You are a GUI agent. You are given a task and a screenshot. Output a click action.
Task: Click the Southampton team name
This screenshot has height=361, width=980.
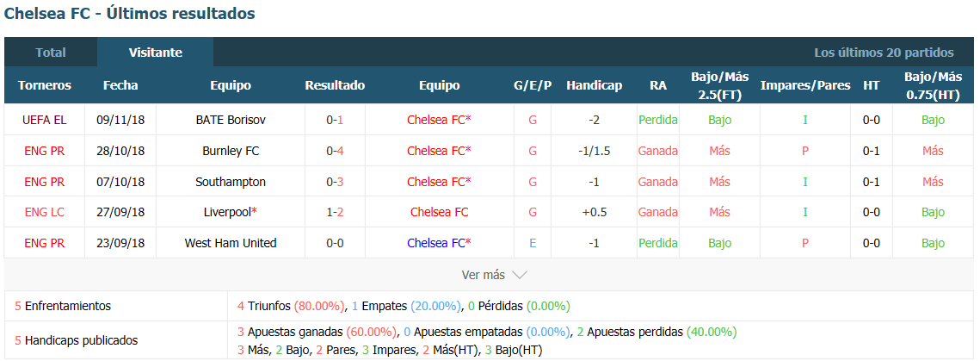pyautogui.click(x=231, y=182)
